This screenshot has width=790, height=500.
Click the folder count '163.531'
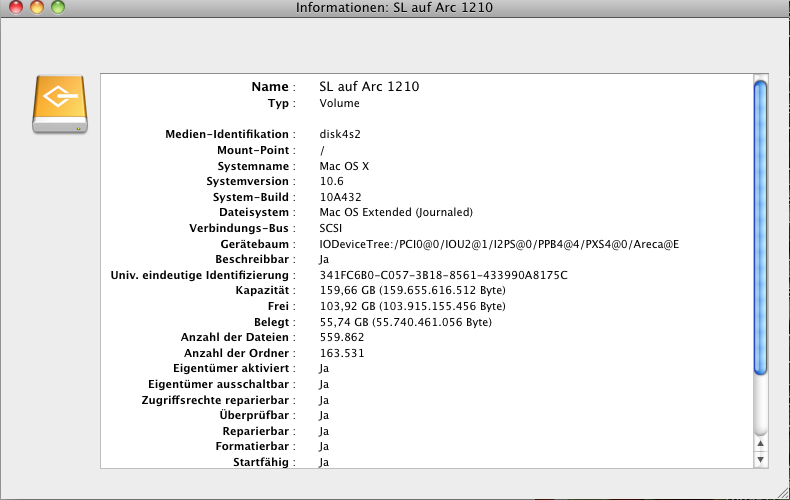342,353
